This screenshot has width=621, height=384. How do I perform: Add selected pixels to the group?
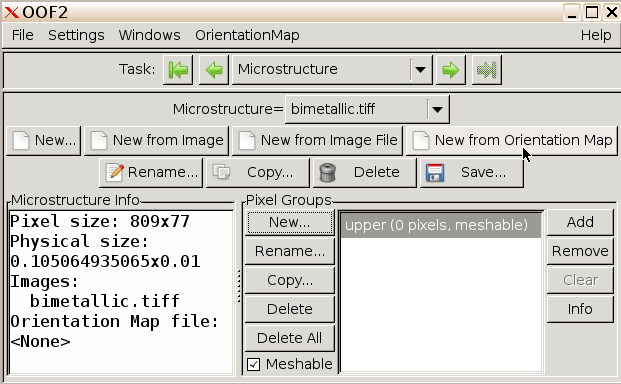580,222
